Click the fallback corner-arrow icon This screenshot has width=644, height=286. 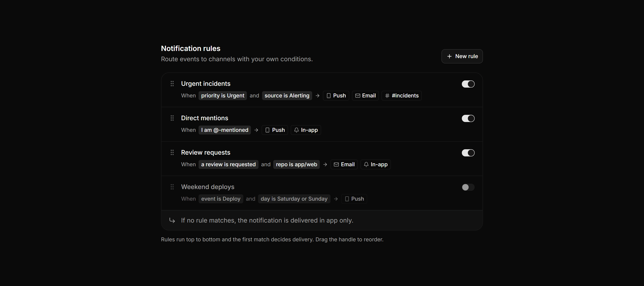coord(172,221)
